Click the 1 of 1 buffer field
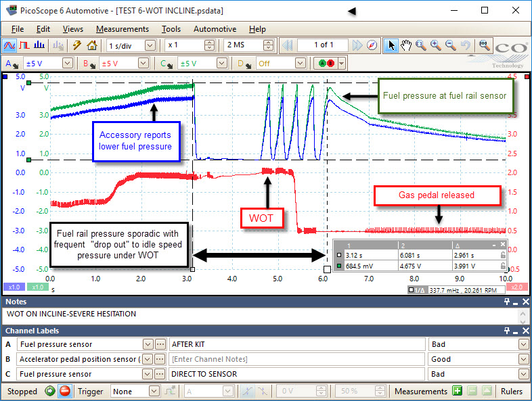532x401 pixels. tap(324, 45)
